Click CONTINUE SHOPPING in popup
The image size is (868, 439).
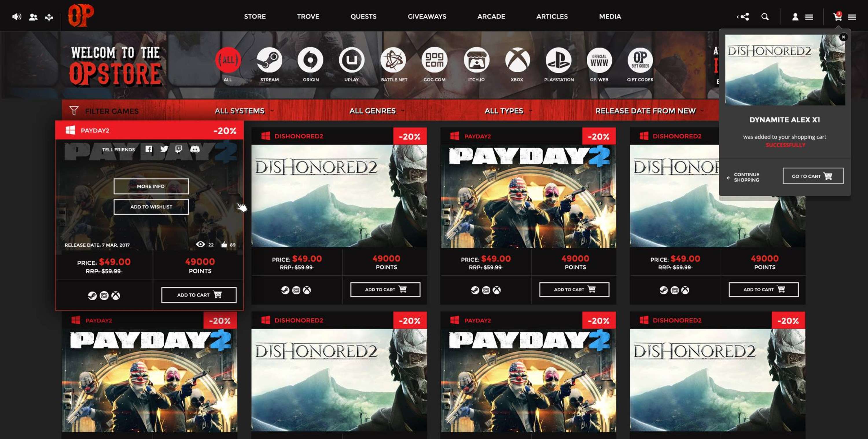[743, 177]
